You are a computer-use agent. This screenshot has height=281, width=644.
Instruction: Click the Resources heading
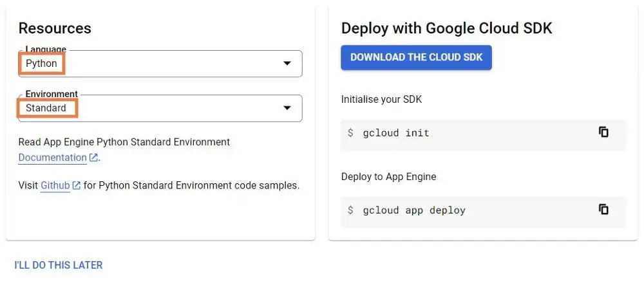[x=55, y=28]
